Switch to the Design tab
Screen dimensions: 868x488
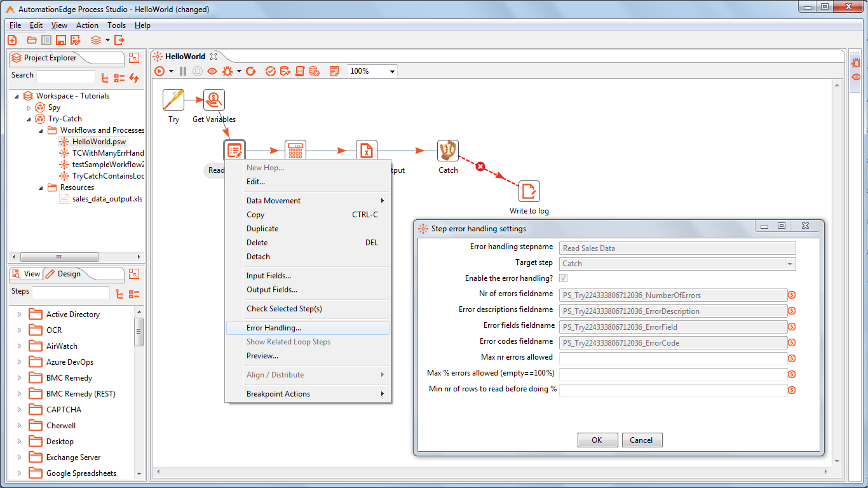63,274
